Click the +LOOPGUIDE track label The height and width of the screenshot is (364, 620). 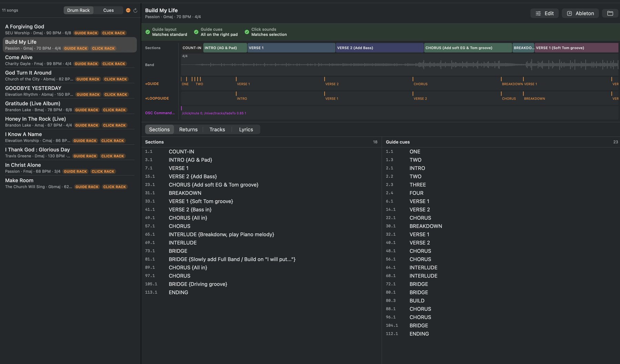click(157, 98)
